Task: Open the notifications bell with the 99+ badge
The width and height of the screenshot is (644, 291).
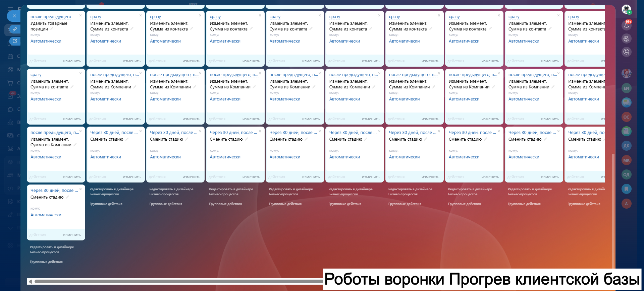Action: (626, 25)
